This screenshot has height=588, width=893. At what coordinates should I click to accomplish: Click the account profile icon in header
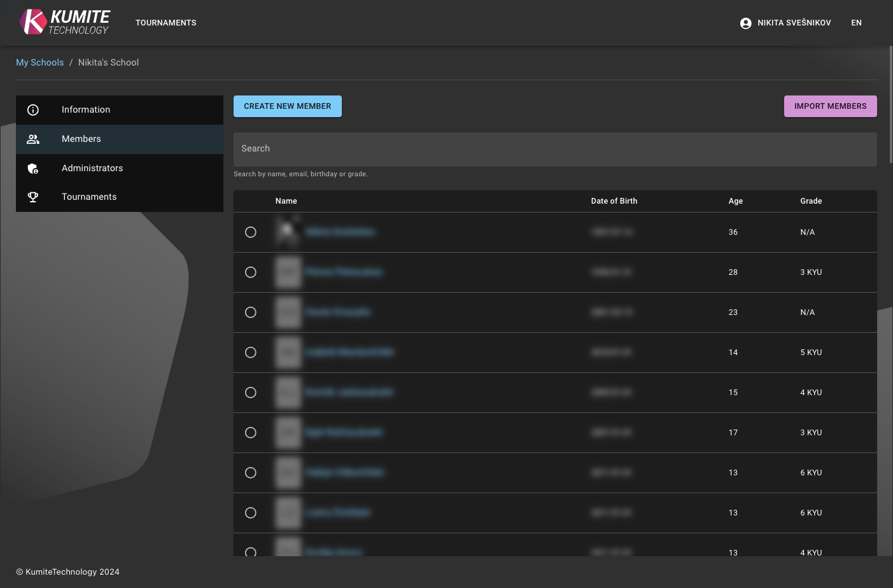coord(745,22)
